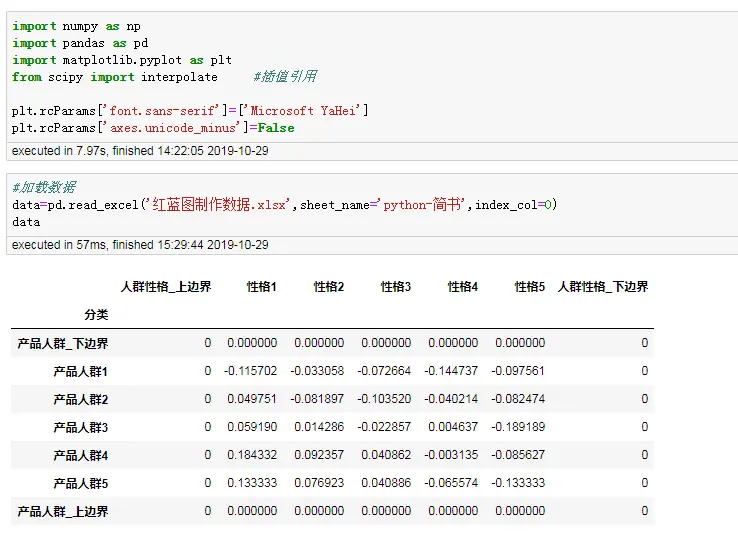
Task: Click the cell value 0.184332
Action: coord(253,455)
